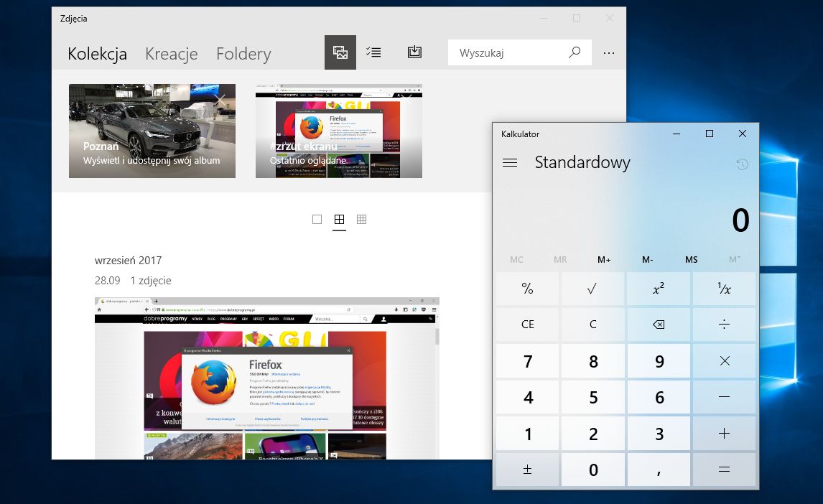Click the 28.09 date label
This screenshot has width=823, height=504.
(108, 281)
